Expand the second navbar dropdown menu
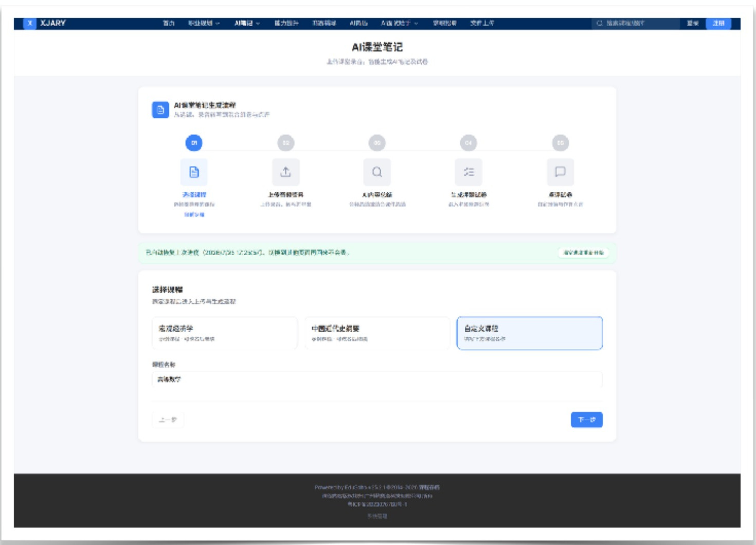756x545 pixels. (x=204, y=23)
